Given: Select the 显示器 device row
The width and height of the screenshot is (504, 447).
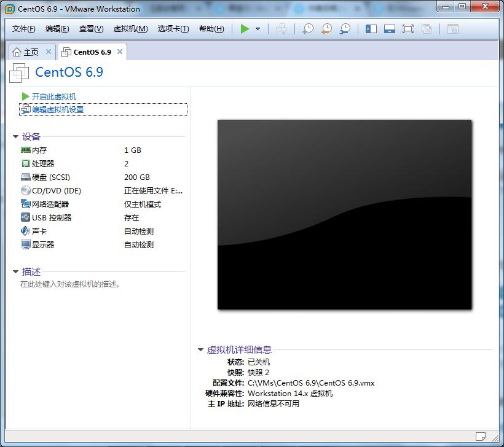Looking at the screenshot, I should point(103,245).
